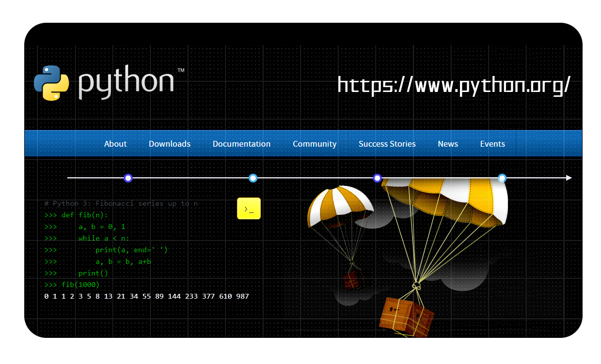Select the light-blue timeline marker left of the large parachute
This screenshot has height=364, width=601.
pos(253,178)
